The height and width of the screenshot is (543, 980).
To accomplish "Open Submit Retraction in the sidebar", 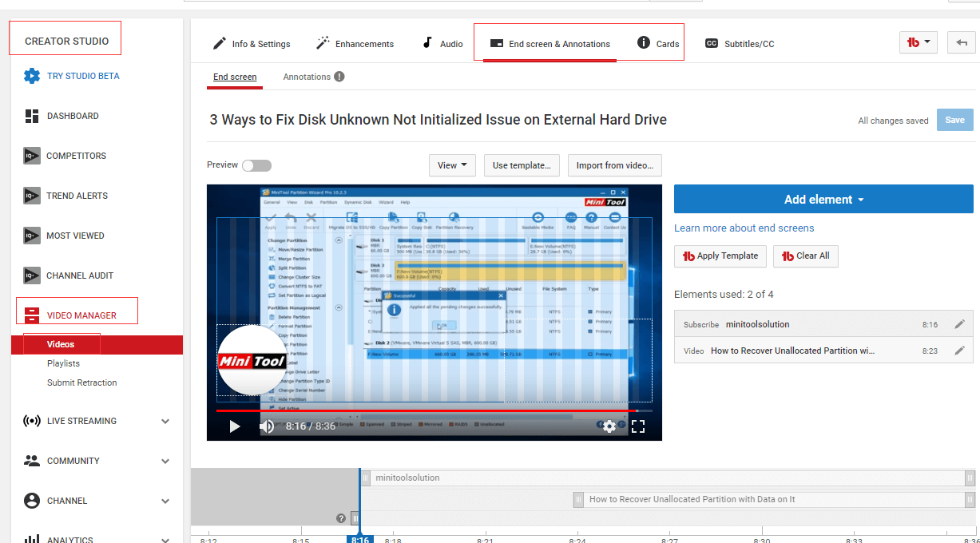I will 81,382.
